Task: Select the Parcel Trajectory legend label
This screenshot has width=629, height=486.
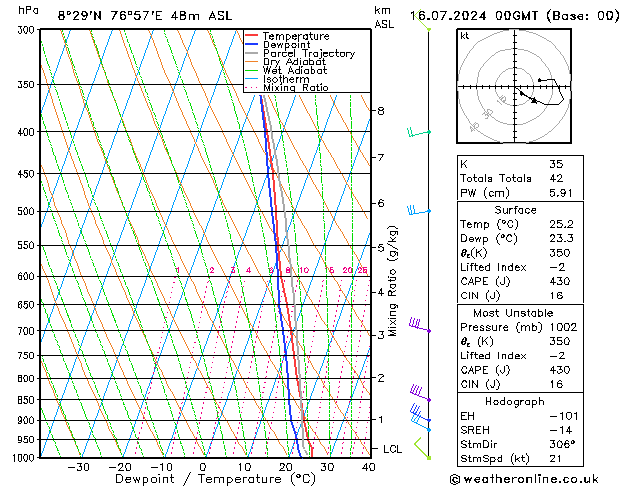Action: [x=309, y=53]
